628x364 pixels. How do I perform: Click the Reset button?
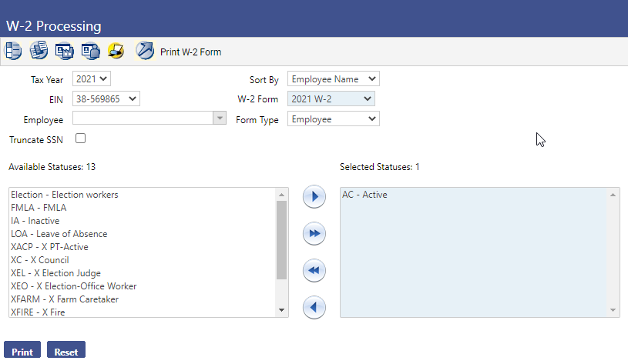[x=66, y=352]
